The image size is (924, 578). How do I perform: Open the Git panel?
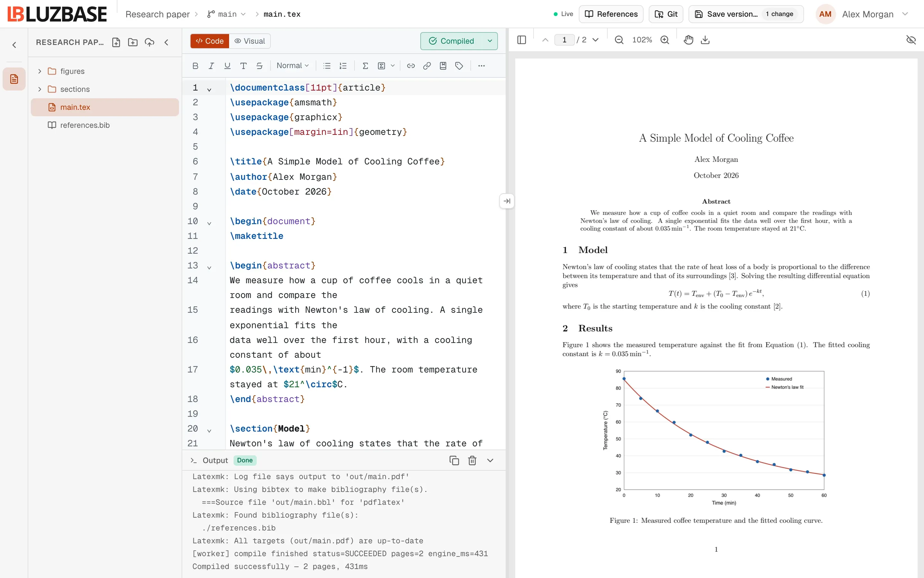pyautogui.click(x=666, y=14)
